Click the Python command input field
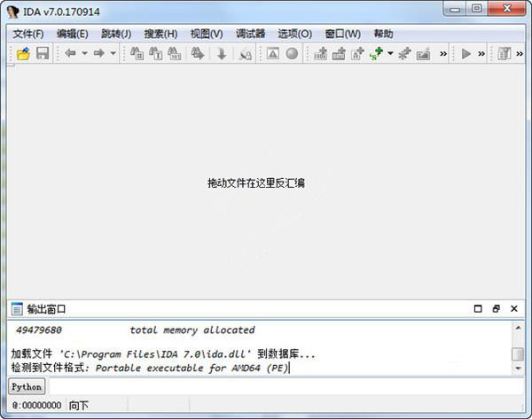Viewport: 532px width, 419px height. [x=286, y=387]
